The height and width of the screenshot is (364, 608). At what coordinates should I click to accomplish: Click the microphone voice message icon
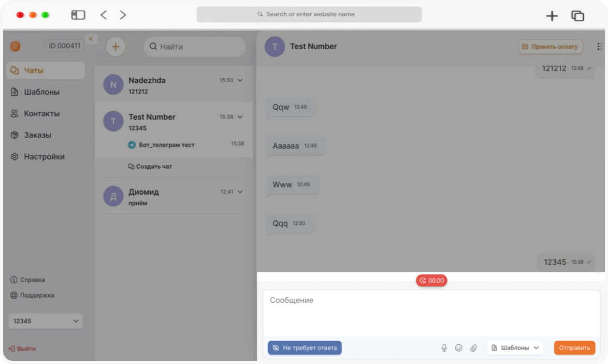pos(444,348)
